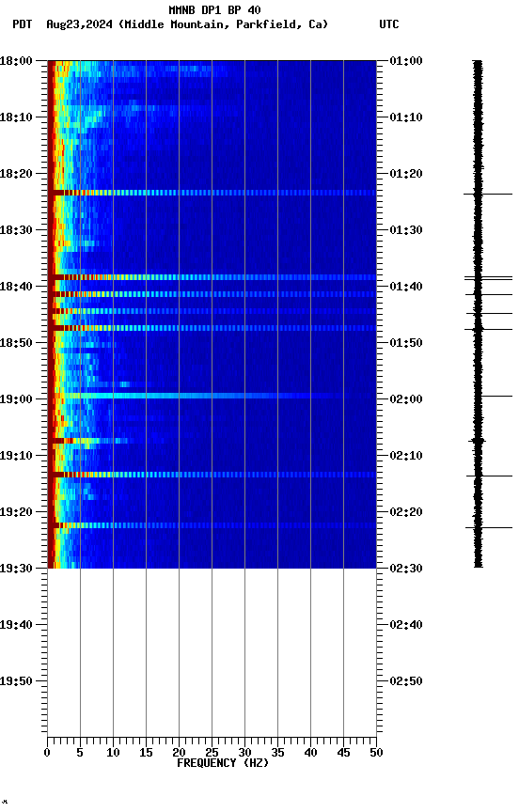Image resolution: width=519 pixels, height=812 pixels.
Task: Select the short low-frequency event near 19:07
Action: pos(88,441)
